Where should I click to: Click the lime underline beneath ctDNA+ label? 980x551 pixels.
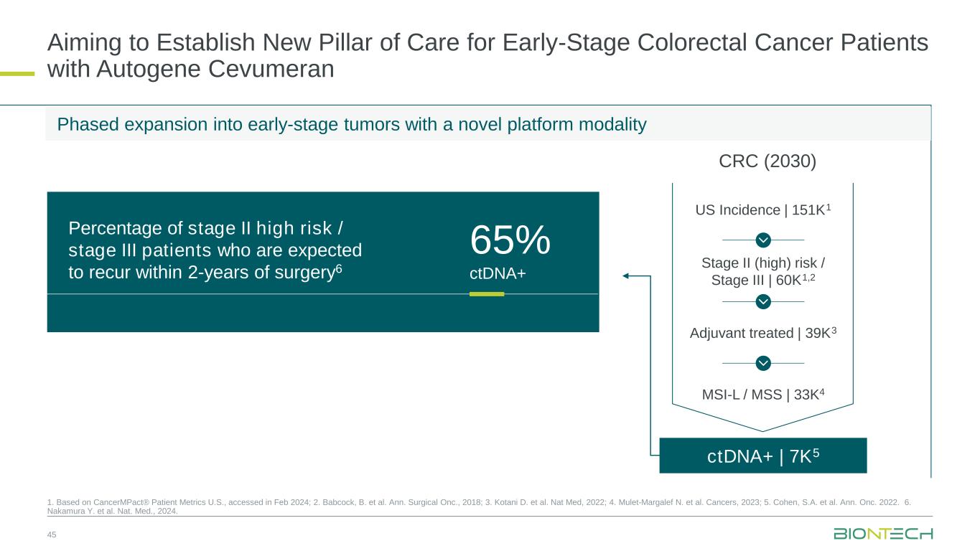[x=487, y=294]
